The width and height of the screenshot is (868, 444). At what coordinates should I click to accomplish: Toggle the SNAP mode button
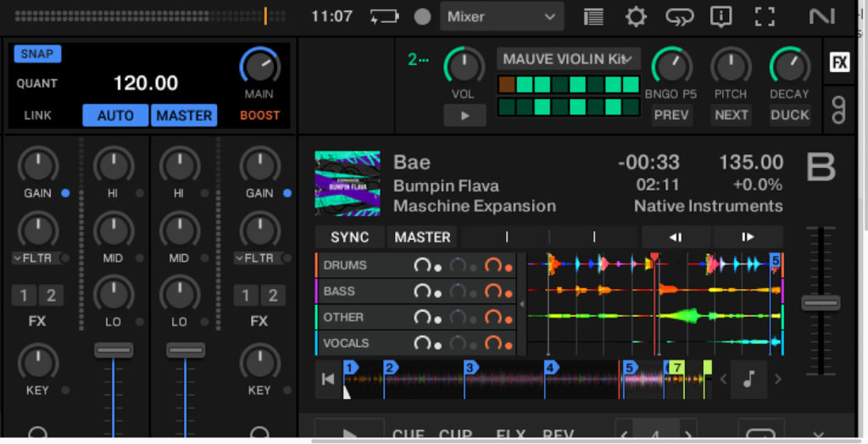click(x=37, y=54)
